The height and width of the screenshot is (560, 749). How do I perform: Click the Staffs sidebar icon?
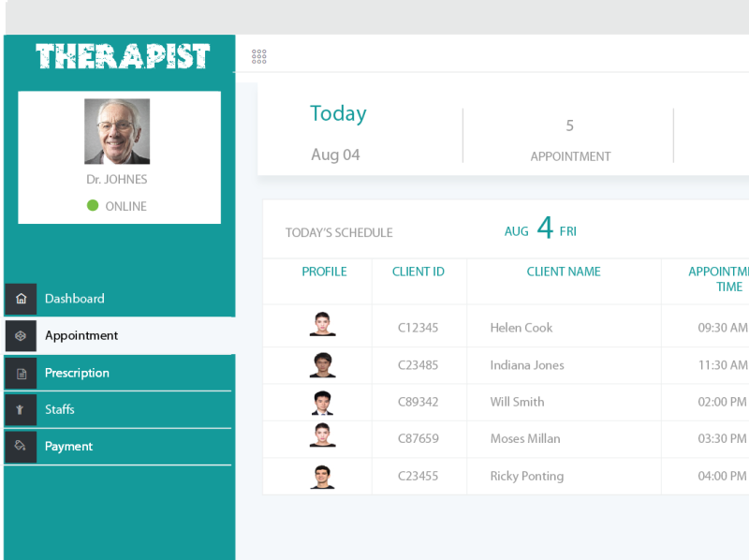(x=21, y=409)
